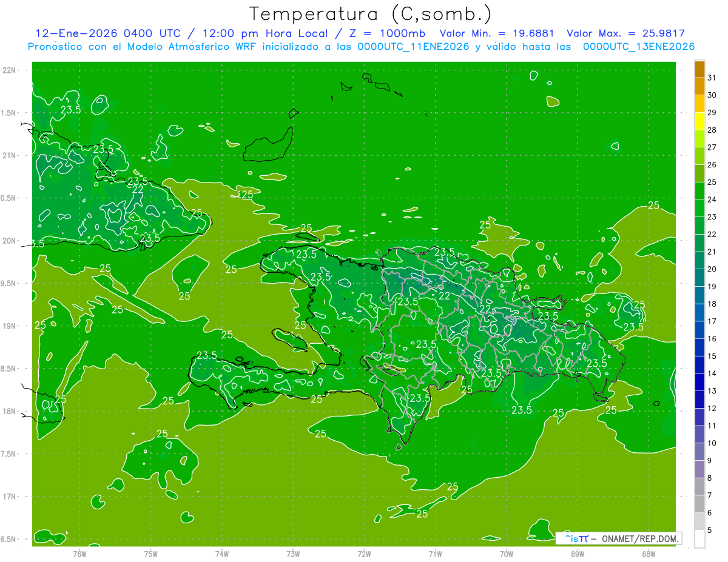Viewport: 728px width, 562px height.
Task: Click the 22N latitude axis label
Action: pyautogui.click(x=9, y=70)
